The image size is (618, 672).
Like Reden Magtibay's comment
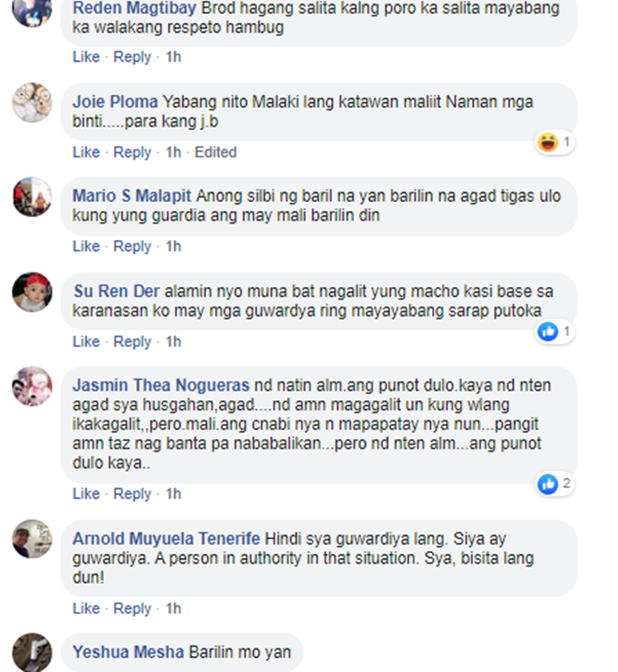pyautogui.click(x=86, y=57)
